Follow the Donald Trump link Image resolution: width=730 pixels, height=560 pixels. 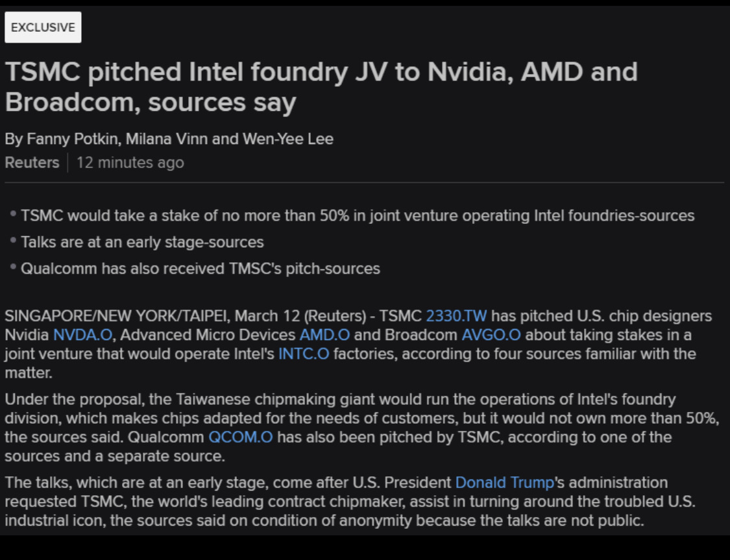505,483
